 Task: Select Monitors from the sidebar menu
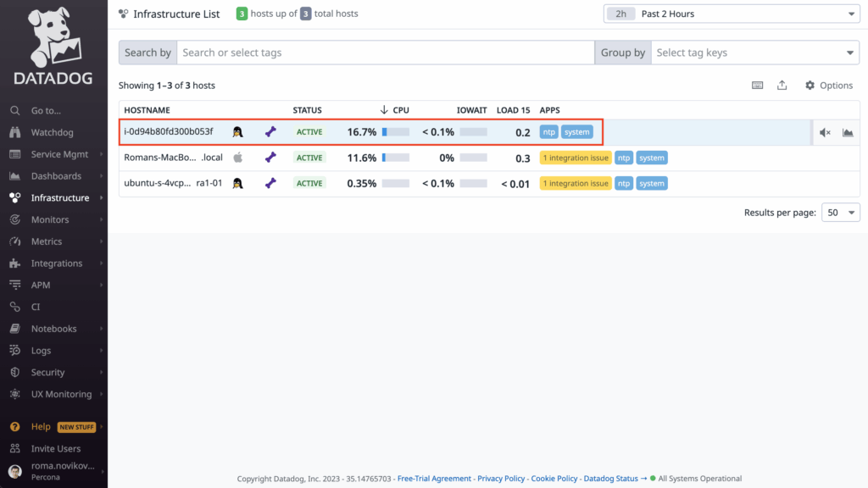point(49,219)
